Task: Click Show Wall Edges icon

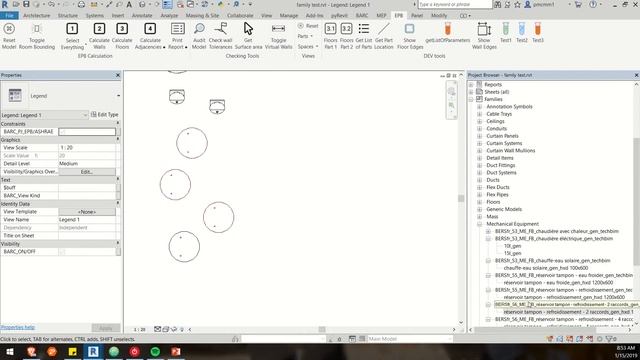Action: pos(484,29)
